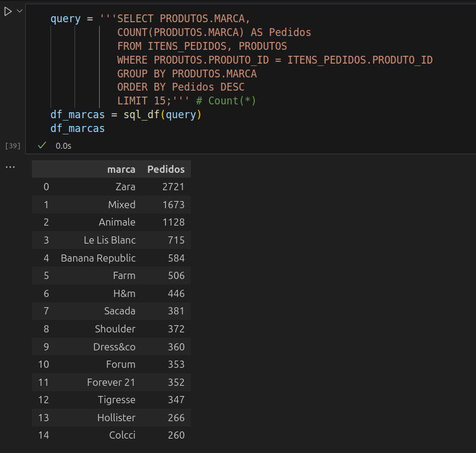Click the value 584 in Pedidos column
This screenshot has height=453, width=476.
pos(176,258)
